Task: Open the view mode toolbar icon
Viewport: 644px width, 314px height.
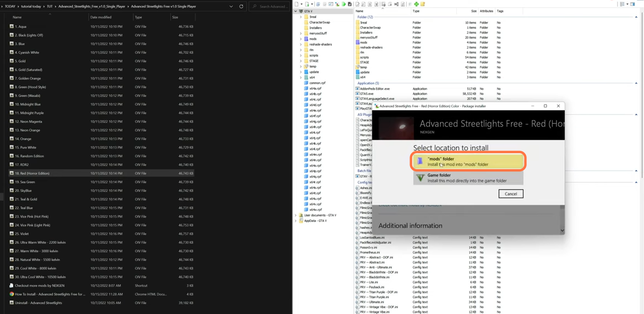Action: point(623,4)
